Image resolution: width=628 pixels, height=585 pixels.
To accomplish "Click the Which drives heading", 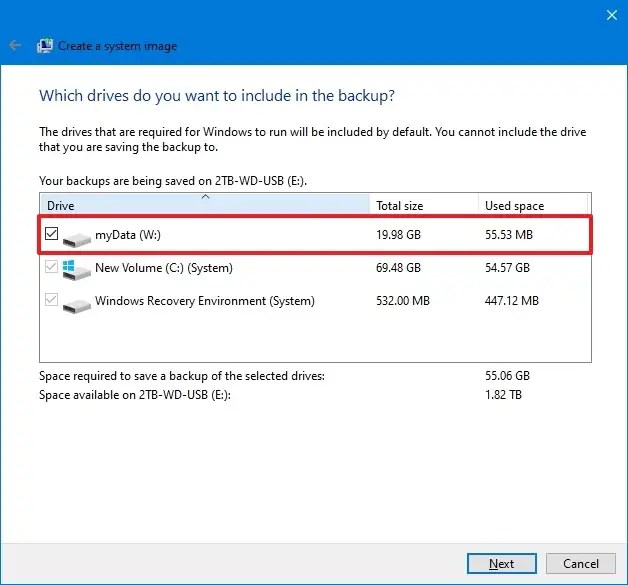I will (x=217, y=96).
